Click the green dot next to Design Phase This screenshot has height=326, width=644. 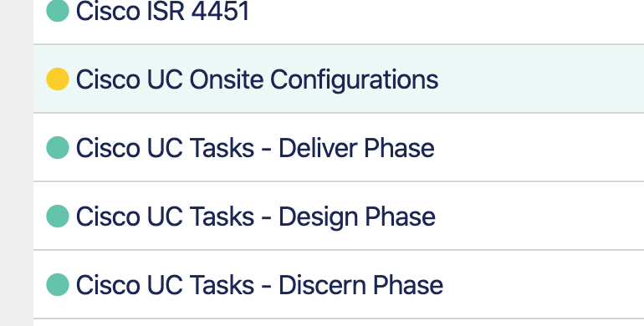58,216
